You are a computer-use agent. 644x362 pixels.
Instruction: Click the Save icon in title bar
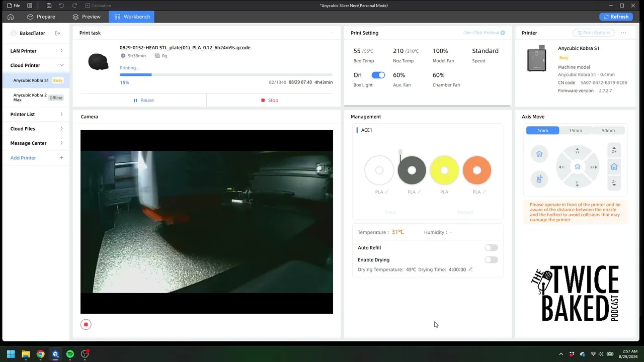pos(49,6)
